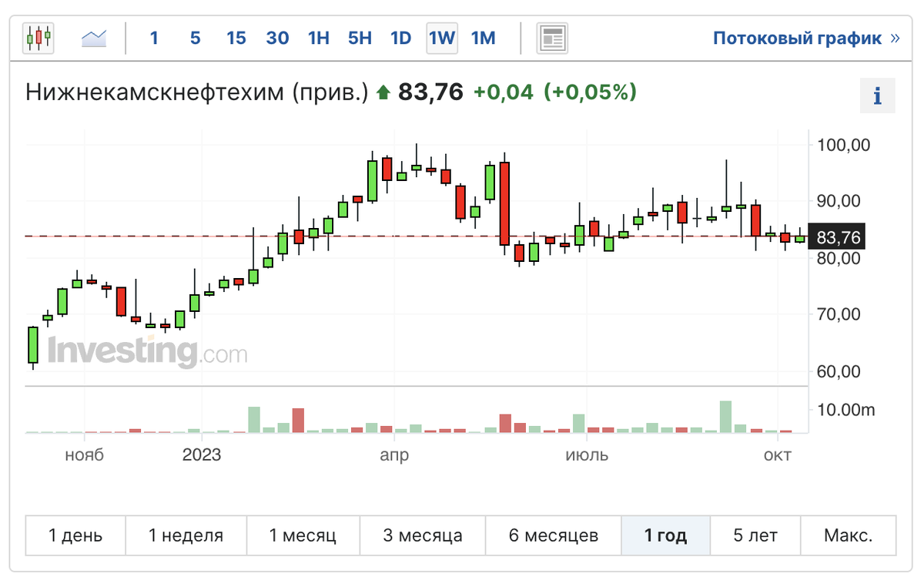Switch to the area chart icon
Viewport: 924px width, 587px height.
[94, 38]
